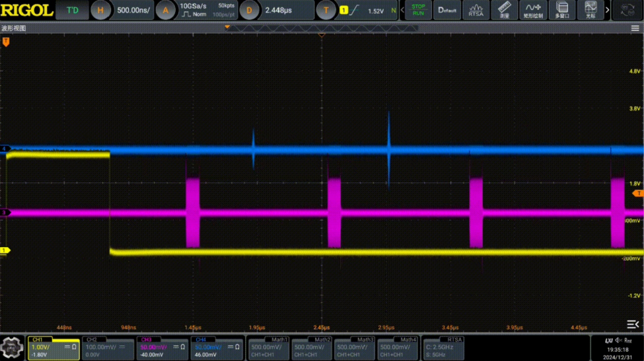Select trigger source channel 1 badge
The width and height of the screenshot is (644, 361).
(x=343, y=11)
